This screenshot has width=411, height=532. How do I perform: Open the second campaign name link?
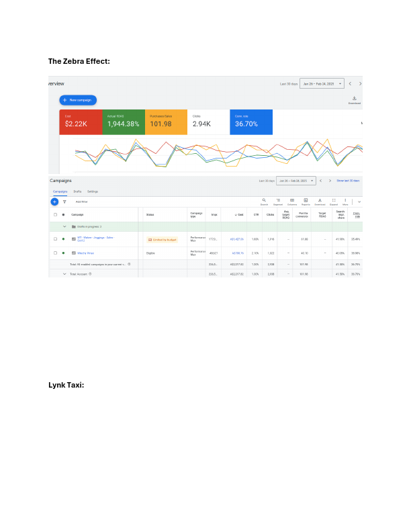85,253
